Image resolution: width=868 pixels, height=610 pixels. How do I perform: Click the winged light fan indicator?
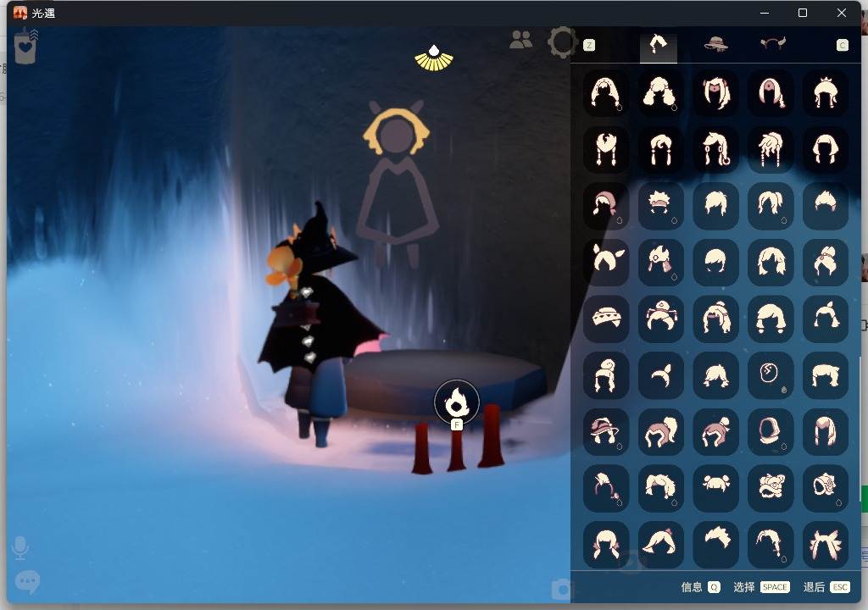tap(434, 58)
